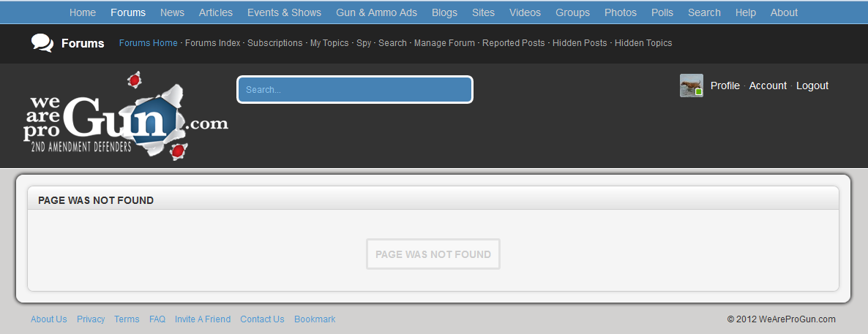Click into the Search input field

click(x=355, y=90)
